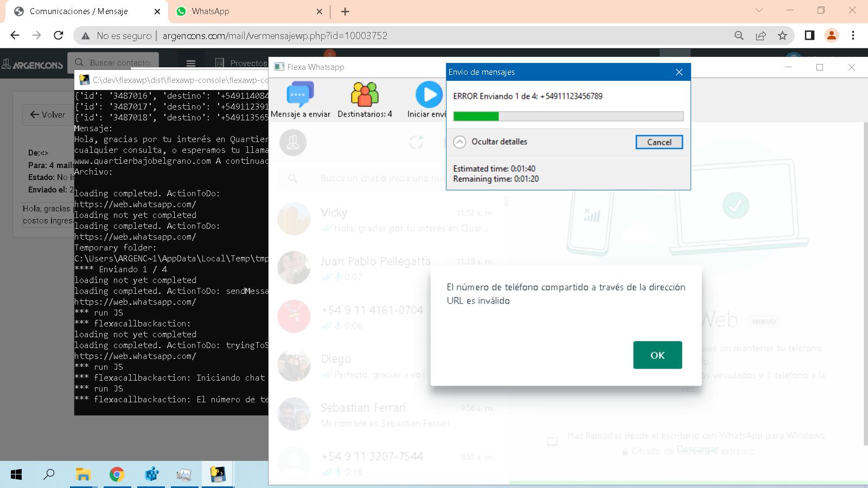
Task: Open the Chrome profile avatar
Action: click(831, 35)
